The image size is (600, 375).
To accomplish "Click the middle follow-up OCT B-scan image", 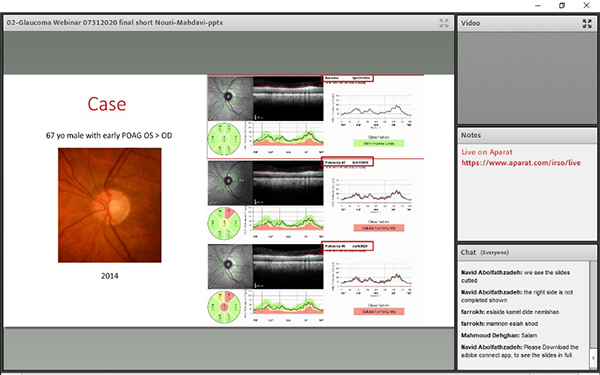I will point(288,183).
